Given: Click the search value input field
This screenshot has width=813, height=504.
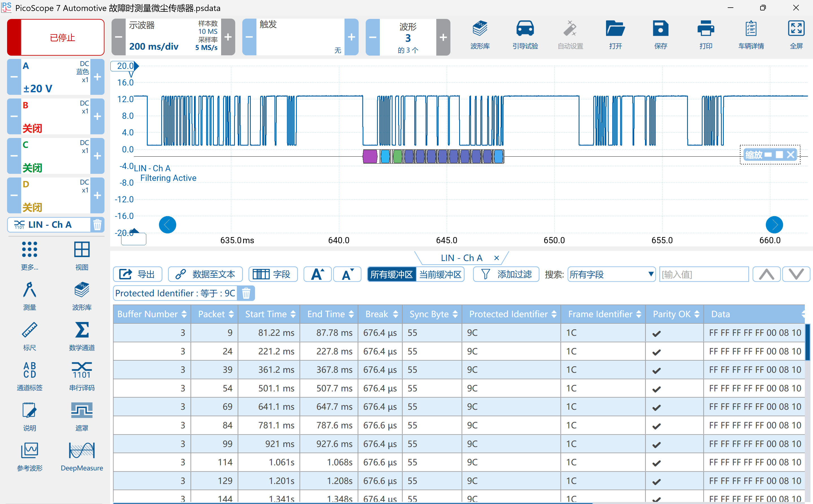Looking at the screenshot, I should pyautogui.click(x=704, y=274).
